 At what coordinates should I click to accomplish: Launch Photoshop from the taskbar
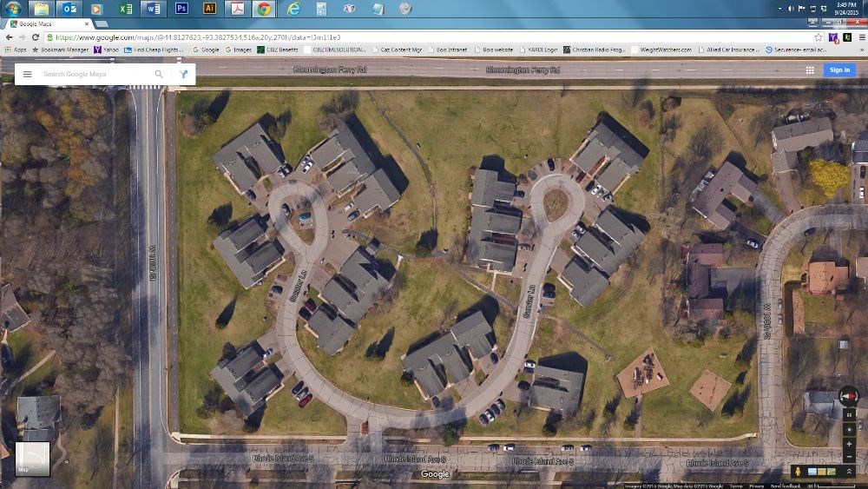pyautogui.click(x=181, y=9)
